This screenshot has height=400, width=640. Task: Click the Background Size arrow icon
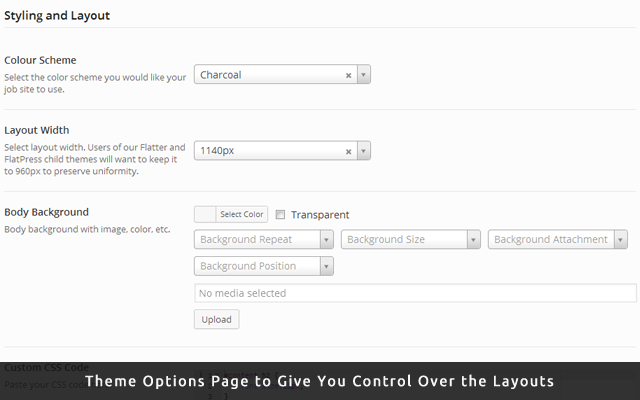pyautogui.click(x=473, y=240)
